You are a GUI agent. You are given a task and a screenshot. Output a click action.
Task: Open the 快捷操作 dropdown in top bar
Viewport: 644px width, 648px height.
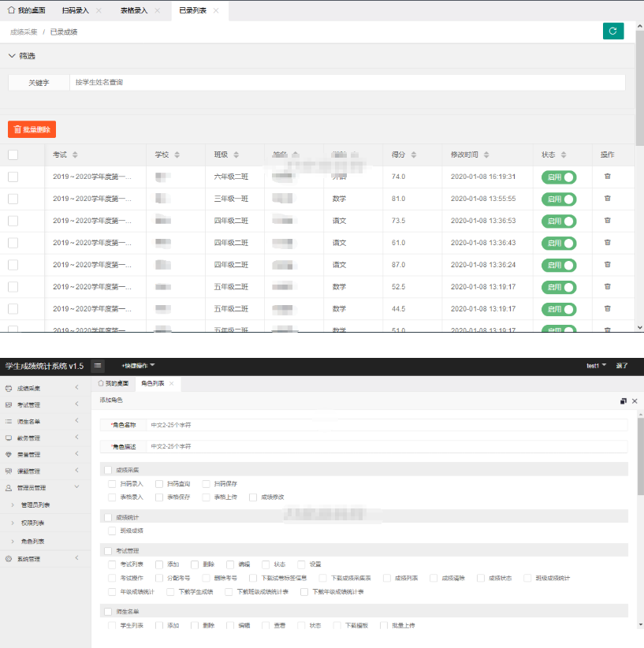tap(138, 366)
